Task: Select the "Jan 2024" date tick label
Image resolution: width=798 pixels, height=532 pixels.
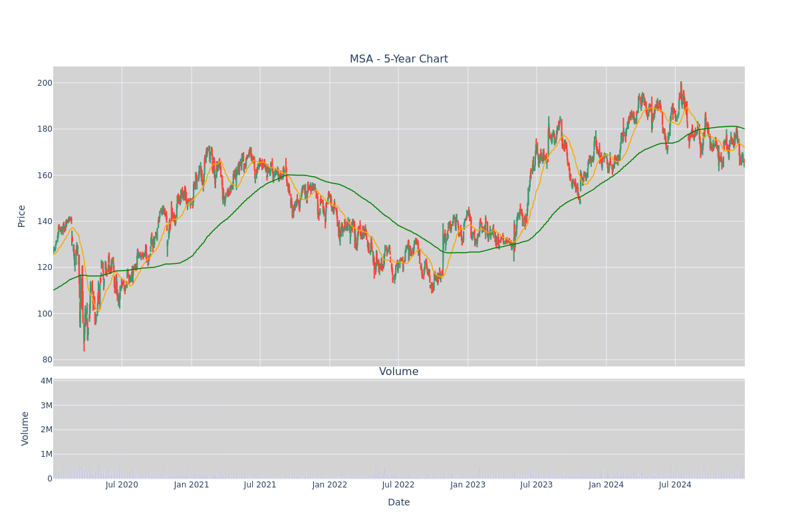Action: (606, 485)
